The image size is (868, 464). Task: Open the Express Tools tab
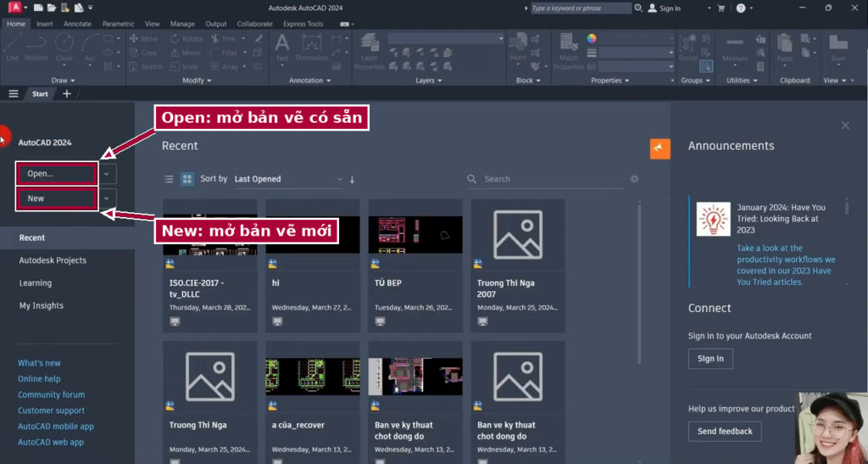(x=303, y=24)
